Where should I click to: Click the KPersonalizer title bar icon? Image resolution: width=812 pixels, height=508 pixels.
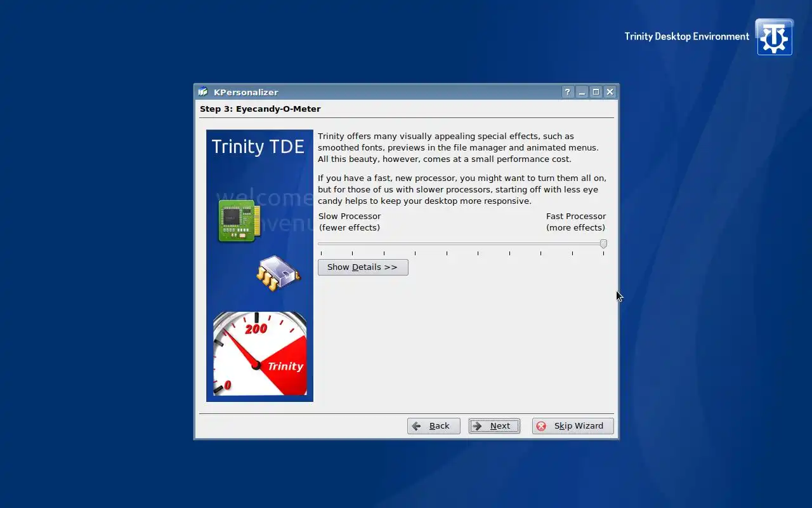(x=203, y=92)
